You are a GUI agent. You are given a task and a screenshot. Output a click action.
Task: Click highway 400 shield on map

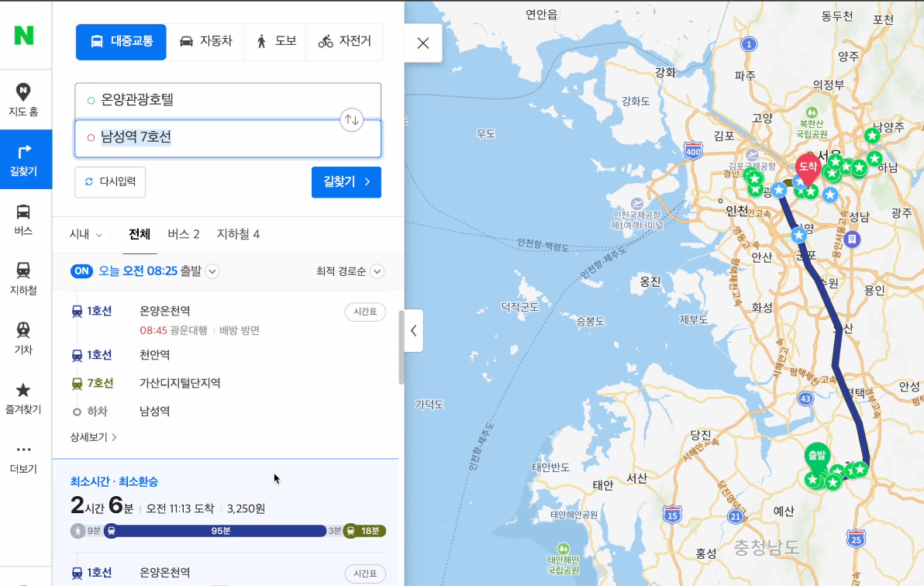pyautogui.click(x=693, y=150)
